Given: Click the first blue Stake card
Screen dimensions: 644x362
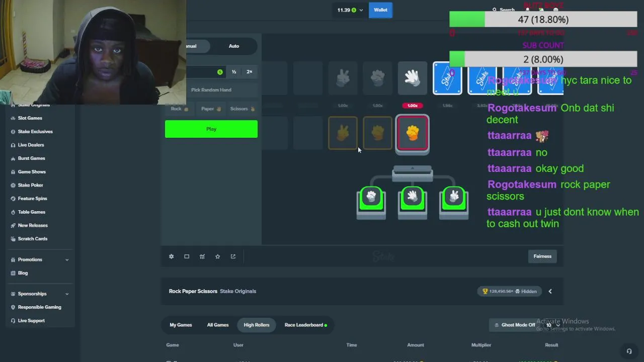Looking at the screenshot, I should [447, 78].
